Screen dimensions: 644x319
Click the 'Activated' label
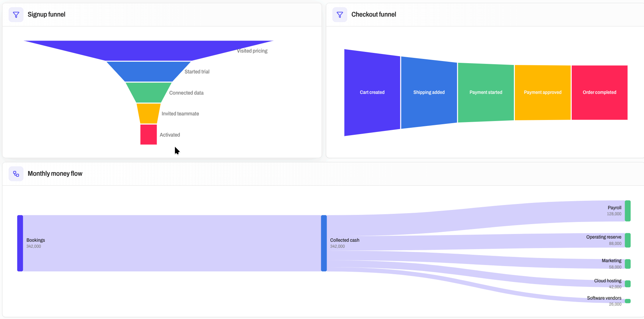170,135
